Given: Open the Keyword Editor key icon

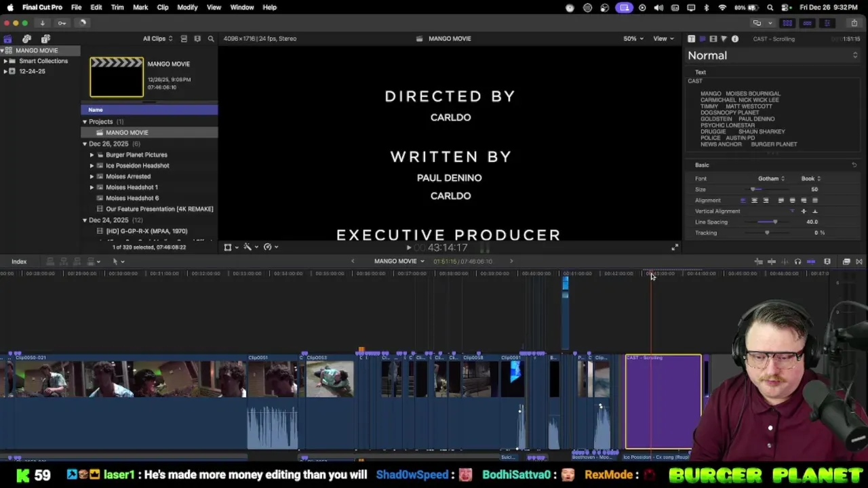Looking at the screenshot, I should [62, 23].
